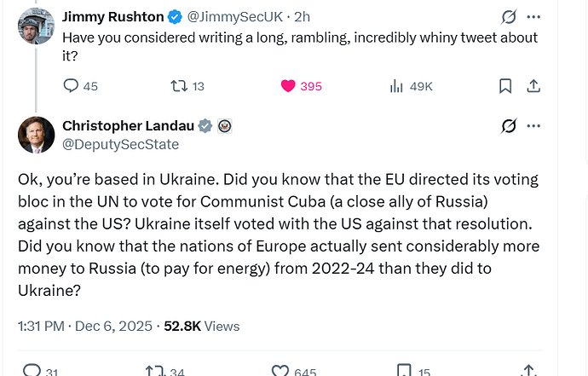
Task: Click Christopher Landau's profile picture
Action: 37,135
